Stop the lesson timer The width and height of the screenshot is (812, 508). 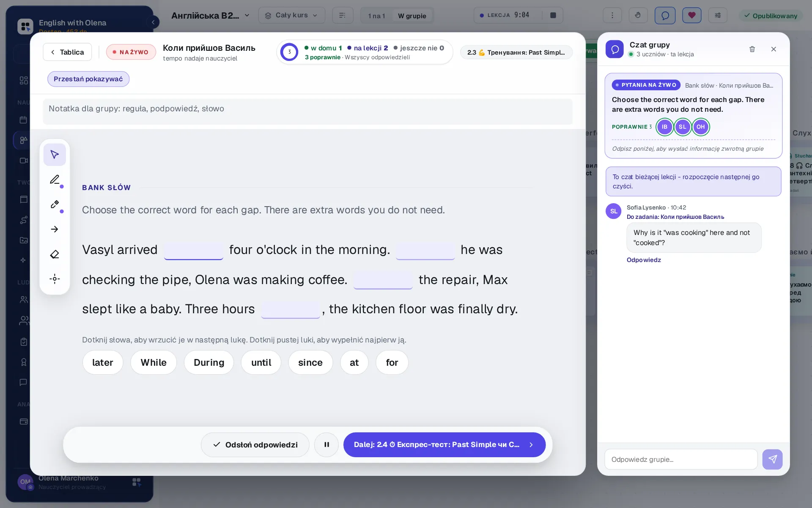click(x=553, y=15)
